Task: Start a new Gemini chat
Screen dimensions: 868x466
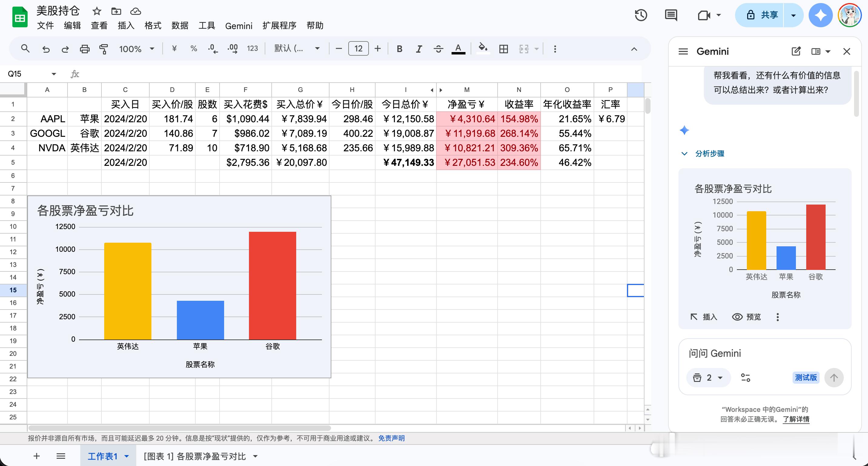Action: tap(796, 51)
